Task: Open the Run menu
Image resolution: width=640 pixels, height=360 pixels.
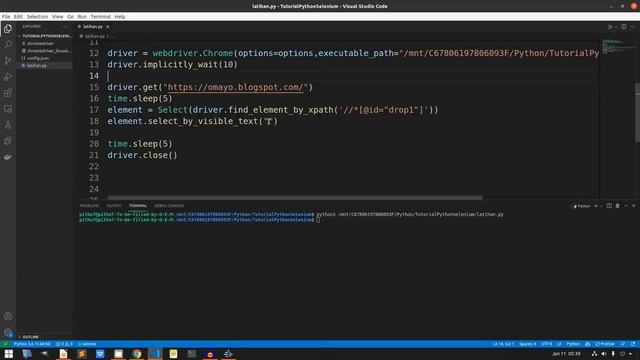Action: [82, 17]
